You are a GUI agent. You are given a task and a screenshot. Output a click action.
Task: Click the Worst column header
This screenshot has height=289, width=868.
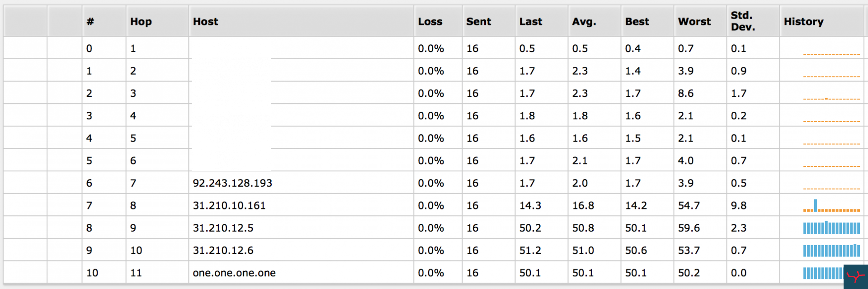tap(694, 21)
